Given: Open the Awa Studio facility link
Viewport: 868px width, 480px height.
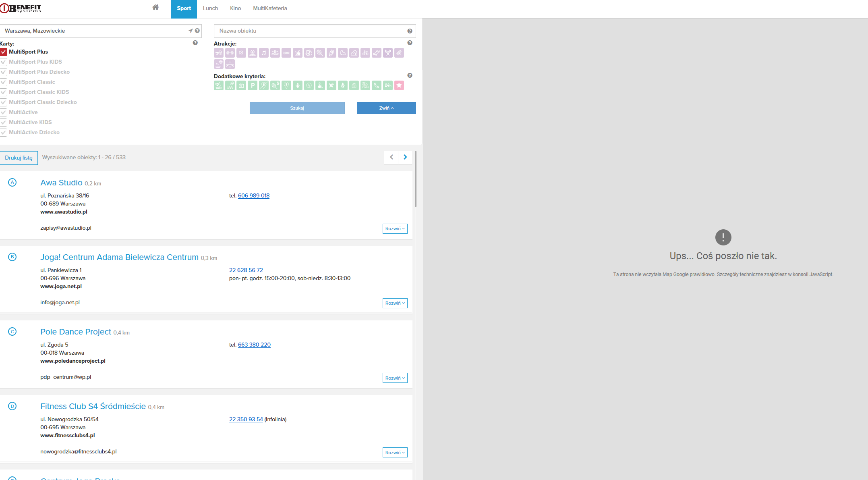Looking at the screenshot, I should pos(61,183).
